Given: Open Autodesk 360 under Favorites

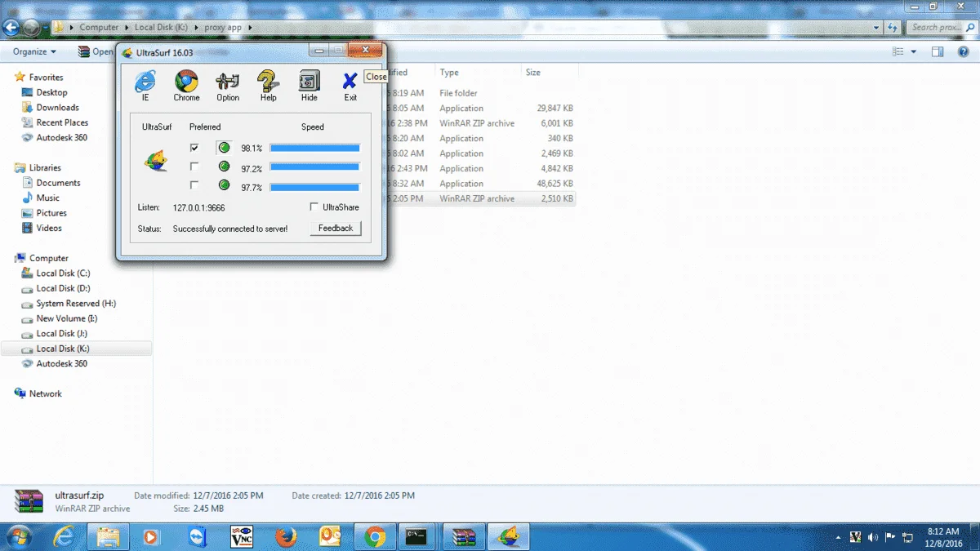Looking at the screenshot, I should [x=61, y=138].
